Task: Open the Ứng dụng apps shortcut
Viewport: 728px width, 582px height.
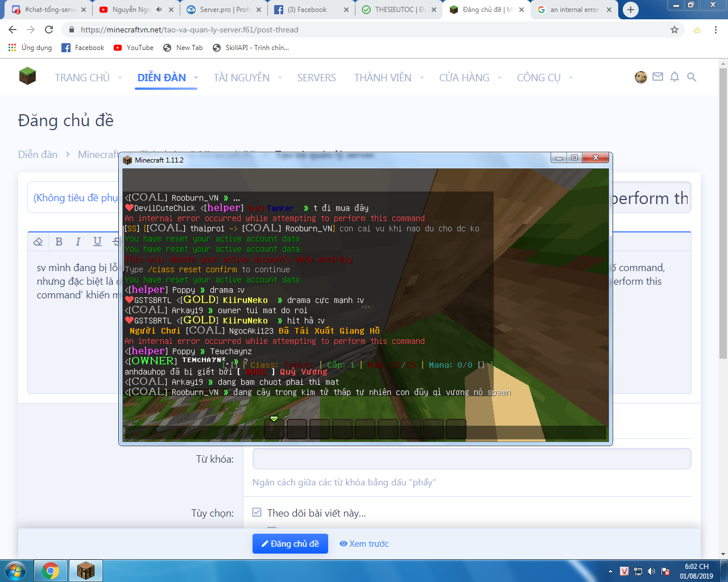Action: 30,48
